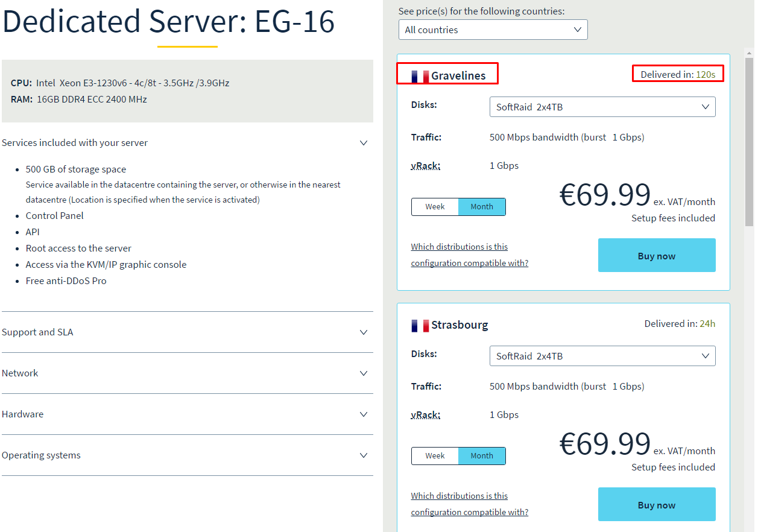Viewport: 758px width, 532px height.
Task: Select Week billing for Gravelines
Action: tap(435, 207)
